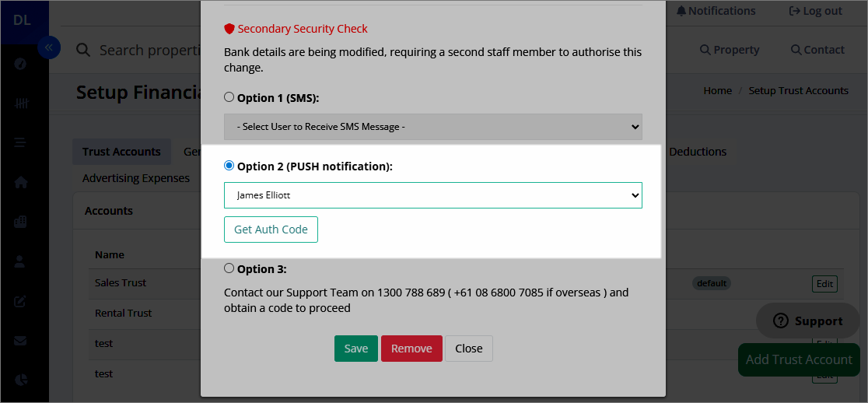Click the red Remove button
The width and height of the screenshot is (868, 403).
[x=411, y=349]
